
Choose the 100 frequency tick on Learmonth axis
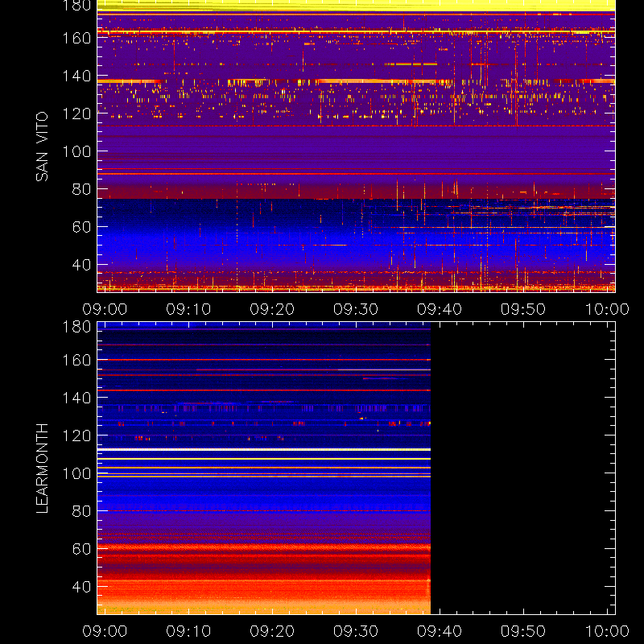(76, 473)
